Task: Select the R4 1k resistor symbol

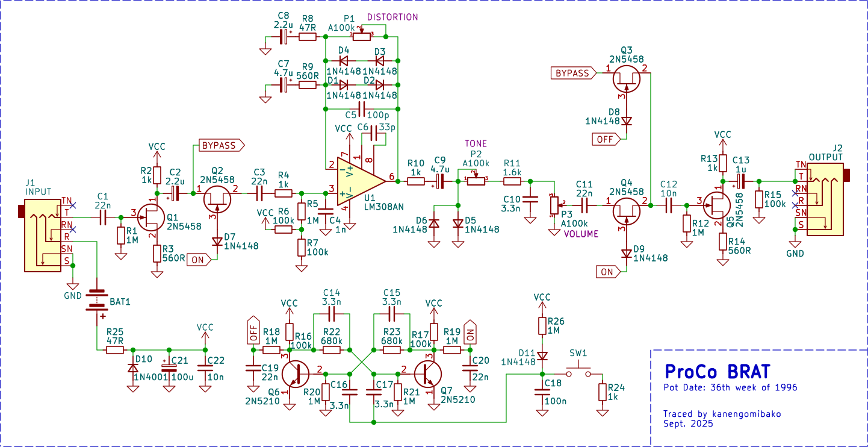Action: (283, 193)
